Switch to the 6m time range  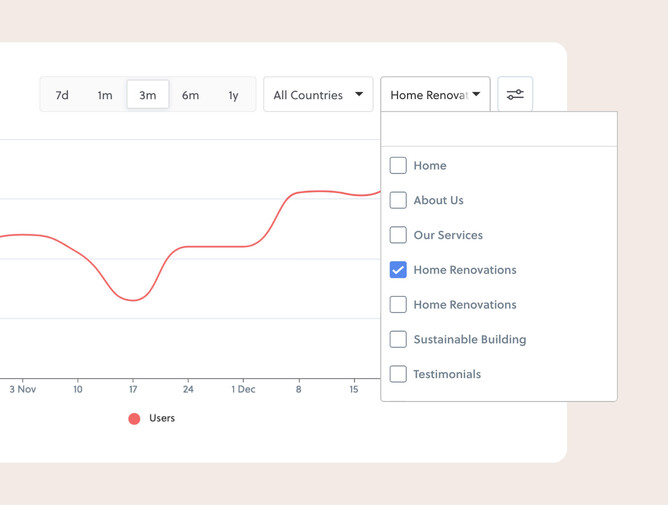(x=190, y=95)
